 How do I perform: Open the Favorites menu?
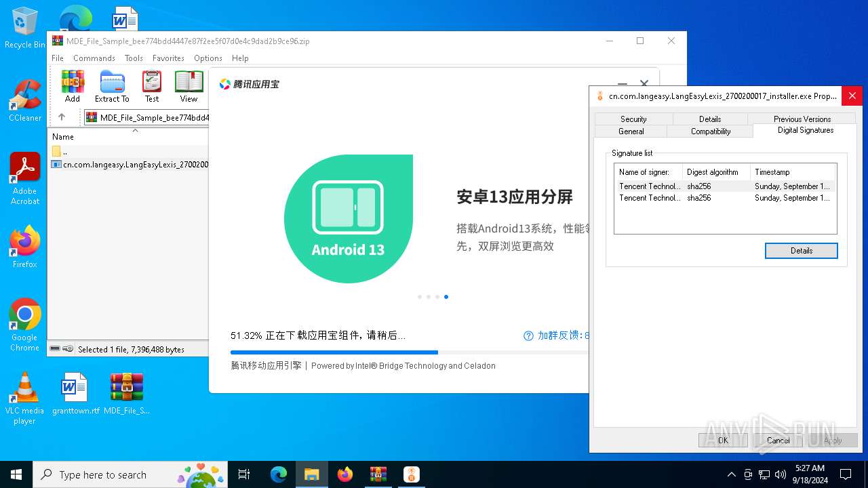pos(168,58)
